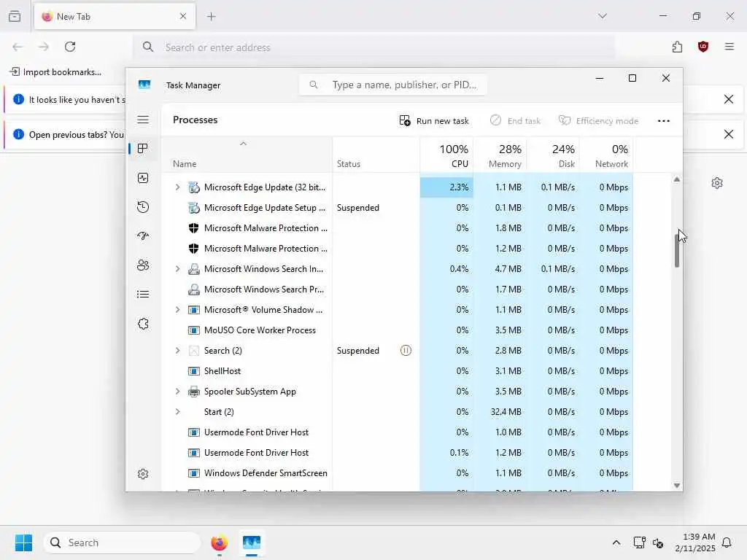Click the 2.3% CPU cell for Edge Update
The width and height of the screenshot is (747, 560).
click(x=447, y=187)
